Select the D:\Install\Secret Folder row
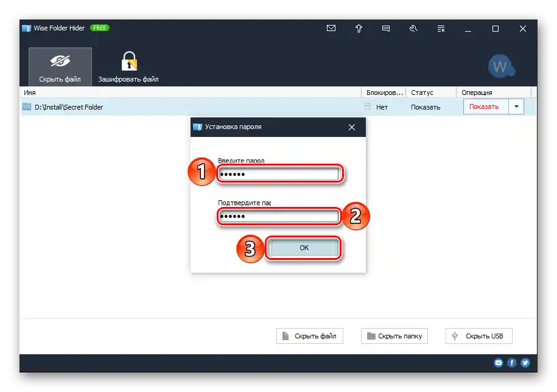Image resolution: width=557 pixels, height=392 pixels. click(278, 107)
